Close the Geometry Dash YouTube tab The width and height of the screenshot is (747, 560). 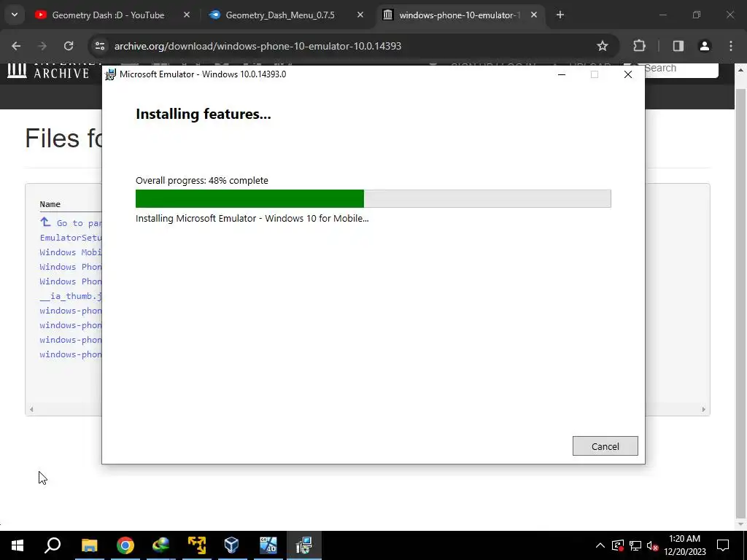[x=186, y=15]
